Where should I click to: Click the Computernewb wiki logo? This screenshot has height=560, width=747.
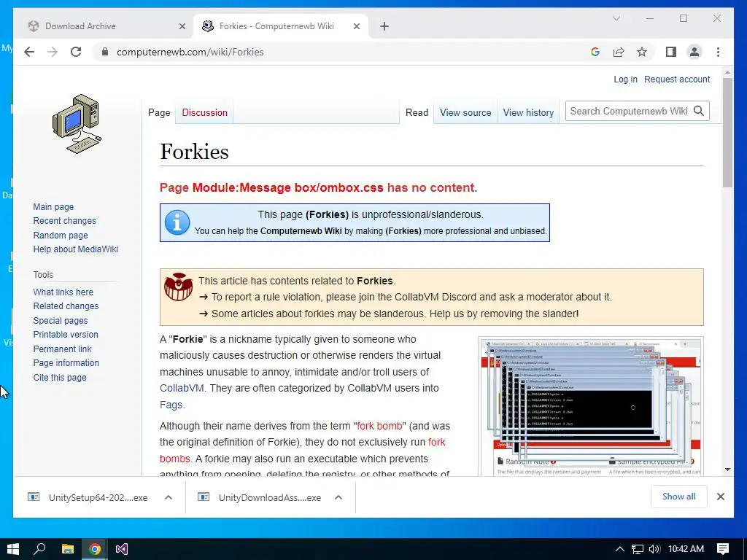click(x=77, y=124)
